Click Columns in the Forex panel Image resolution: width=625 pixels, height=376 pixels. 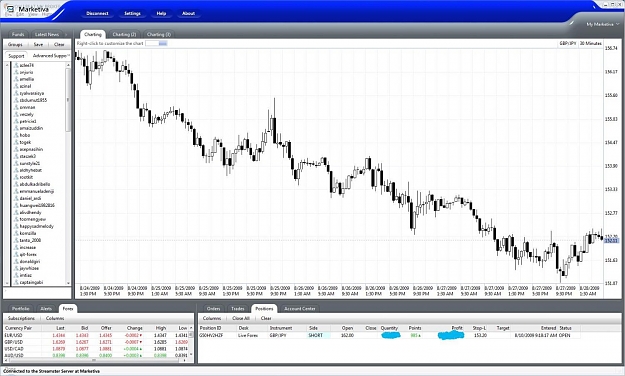(55, 319)
